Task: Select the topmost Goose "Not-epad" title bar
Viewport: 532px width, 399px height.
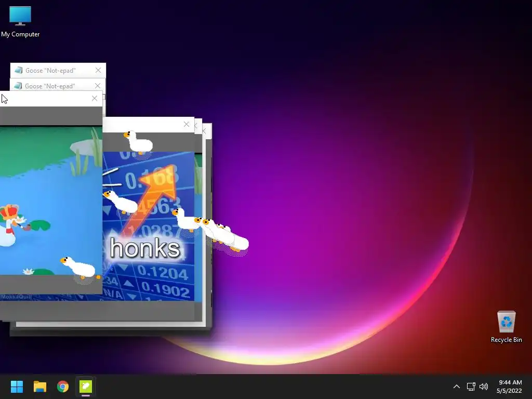Action: tap(58, 70)
